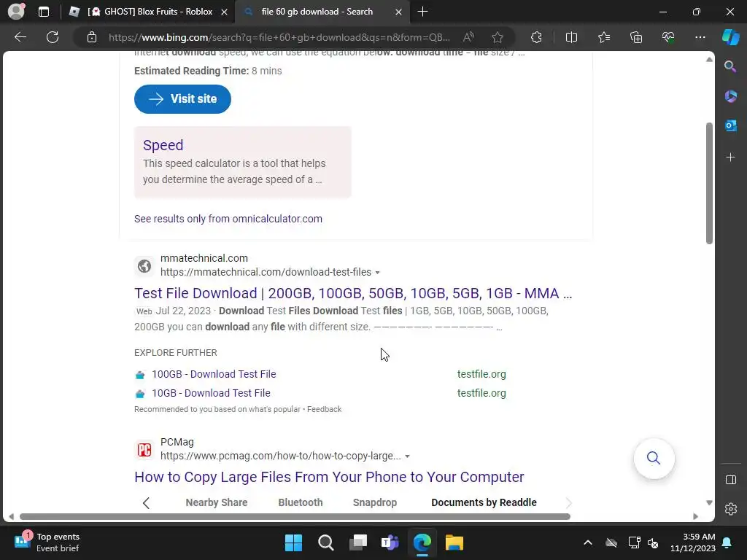This screenshot has height=560, width=747.
Task: Open the Favorites list icon
Action: tap(603, 37)
